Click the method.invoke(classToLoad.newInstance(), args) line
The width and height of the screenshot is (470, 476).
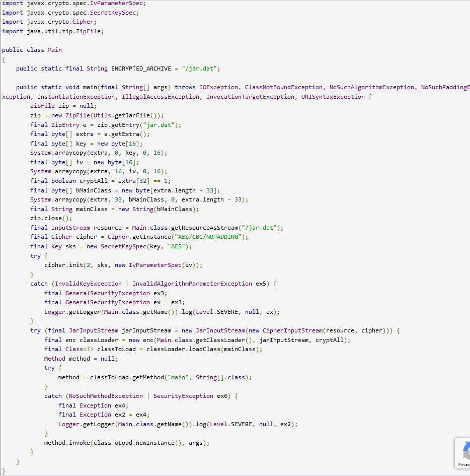(127, 443)
